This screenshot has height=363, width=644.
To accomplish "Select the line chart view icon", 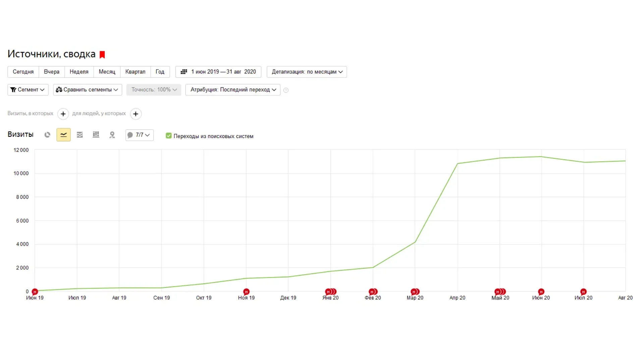I will click(x=63, y=135).
